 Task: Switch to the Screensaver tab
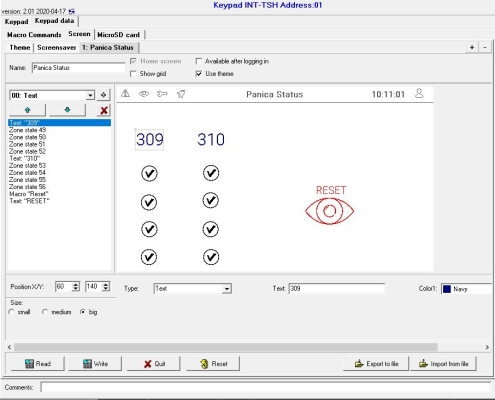tap(57, 48)
